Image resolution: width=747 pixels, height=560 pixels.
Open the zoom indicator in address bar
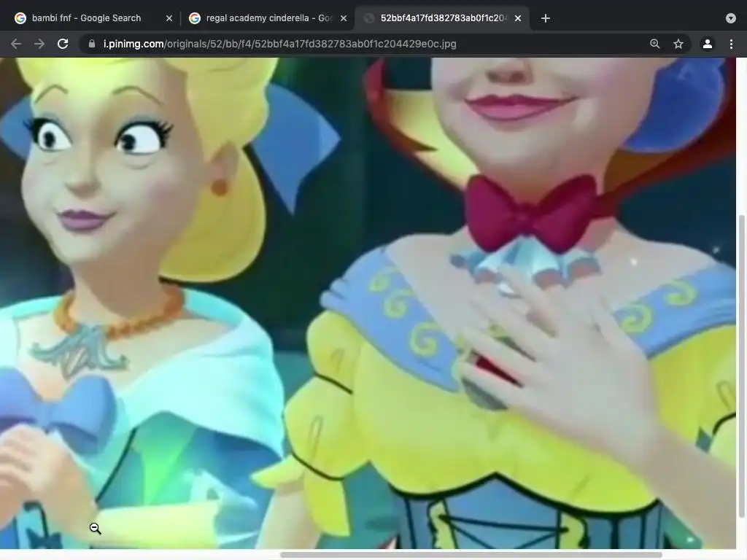655,44
